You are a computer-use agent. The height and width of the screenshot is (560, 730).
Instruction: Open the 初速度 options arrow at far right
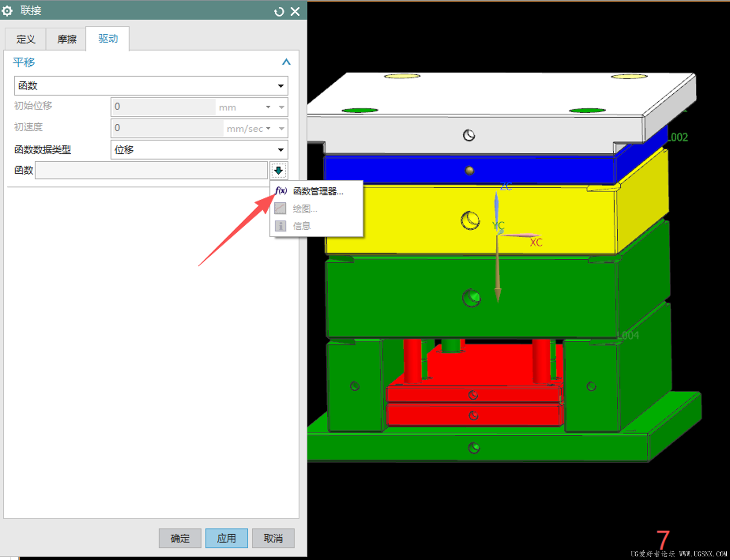pos(282,128)
